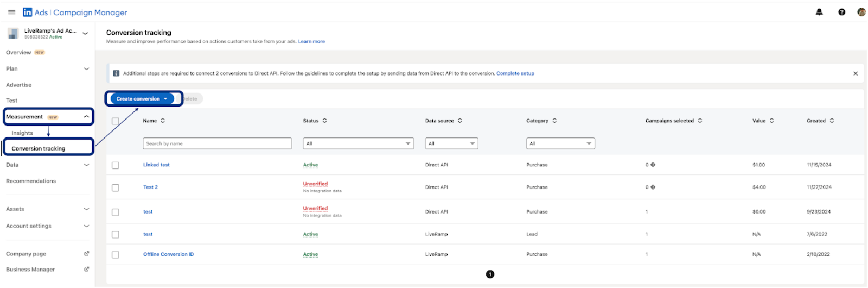Screen dimensions: 868x288
Task: Click the LinkedIn logo icon
Action: pyautogui.click(x=28, y=12)
